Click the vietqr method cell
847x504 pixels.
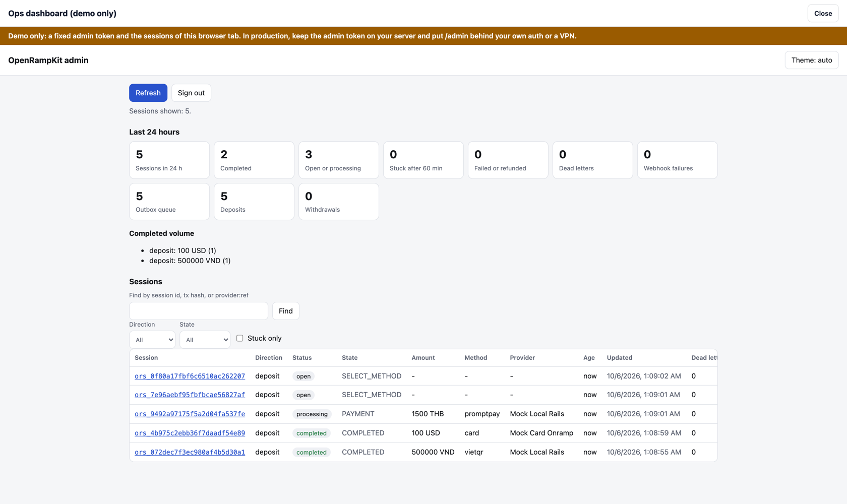[x=474, y=452]
